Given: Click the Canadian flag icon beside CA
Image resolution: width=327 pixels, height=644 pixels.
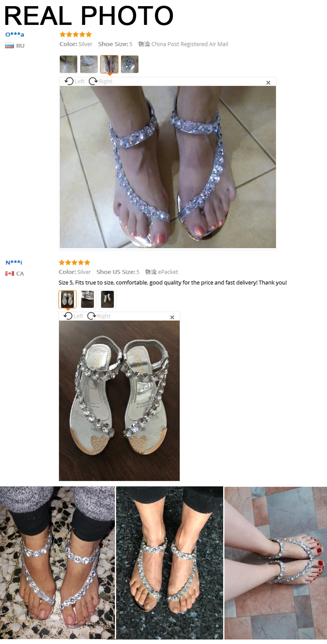Looking at the screenshot, I should [x=9, y=274].
